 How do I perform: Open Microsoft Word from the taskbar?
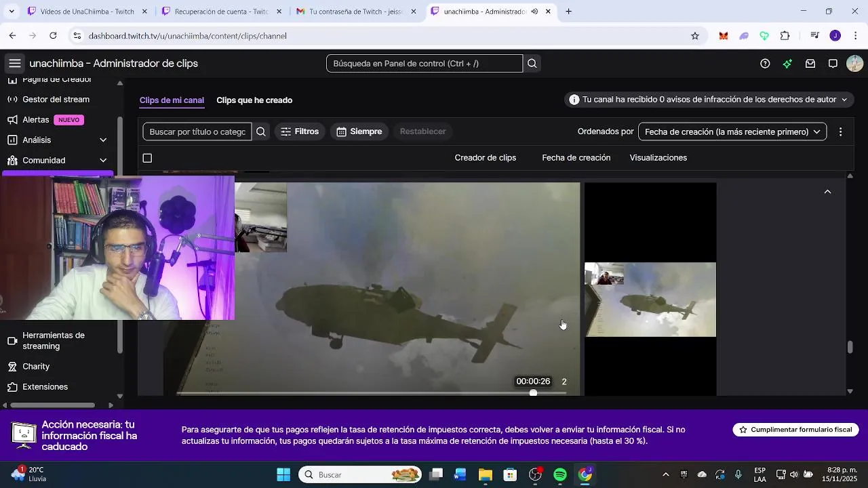coord(460,474)
